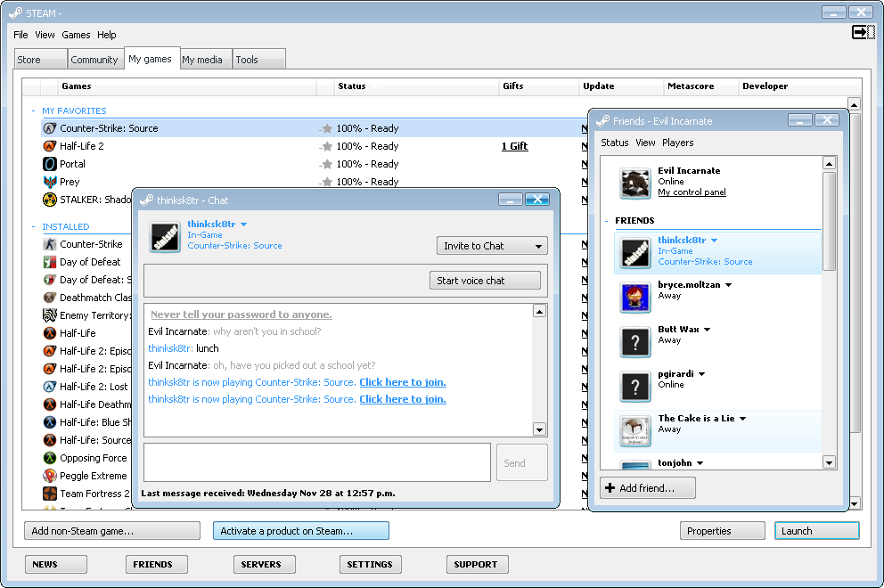Screen dimensions: 884x588
Task: Open the Invite to Chat dropdown
Action: click(x=492, y=246)
